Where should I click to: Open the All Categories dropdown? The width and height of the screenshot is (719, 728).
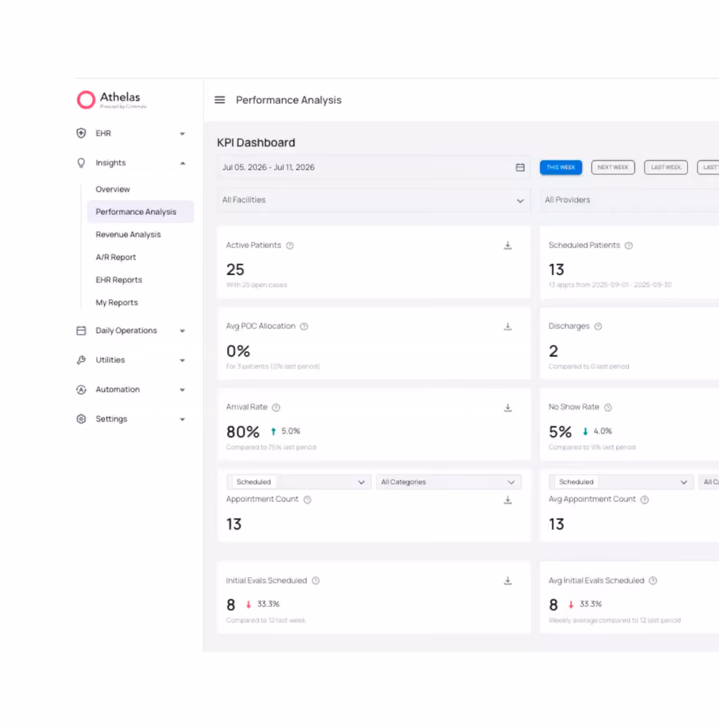pyautogui.click(x=449, y=482)
